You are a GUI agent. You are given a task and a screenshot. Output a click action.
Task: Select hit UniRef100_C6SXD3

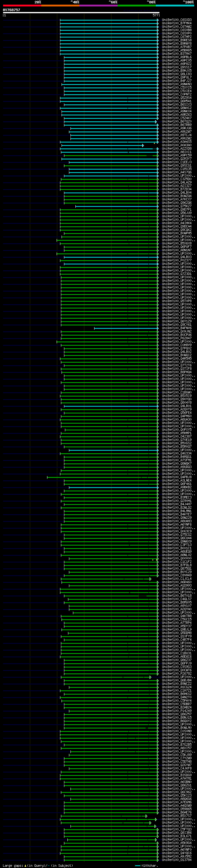pos(177,20)
